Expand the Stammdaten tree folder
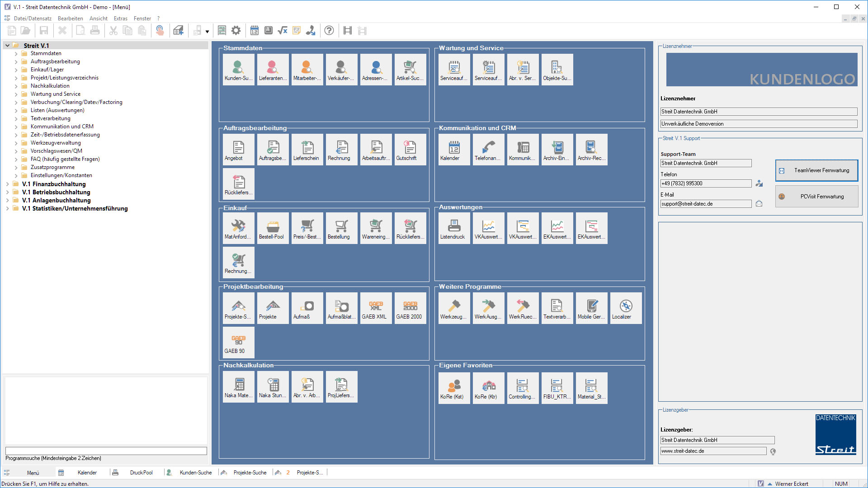Image resolution: width=868 pixels, height=488 pixels. click(16, 53)
